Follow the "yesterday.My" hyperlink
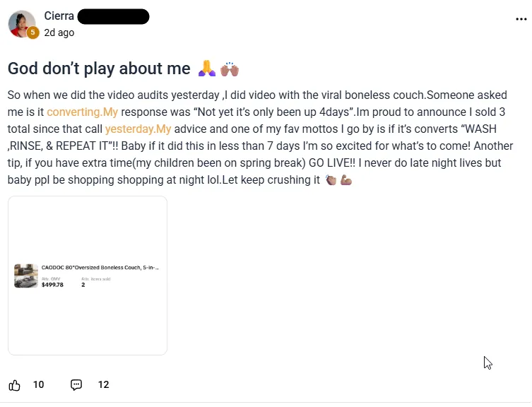 click(x=138, y=129)
